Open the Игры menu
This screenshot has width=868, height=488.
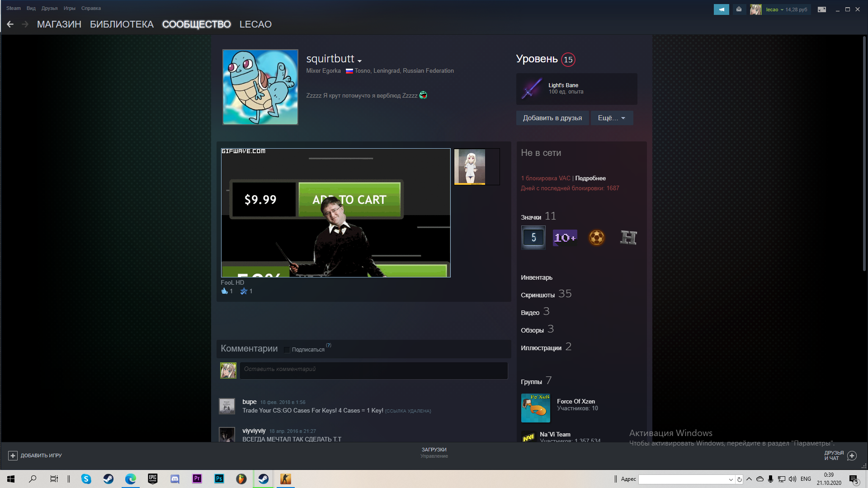[70, 8]
